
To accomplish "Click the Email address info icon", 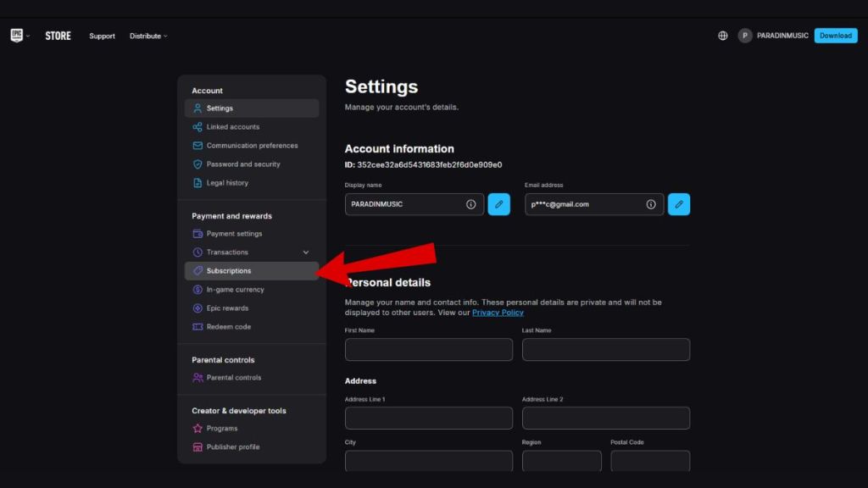I will [651, 204].
